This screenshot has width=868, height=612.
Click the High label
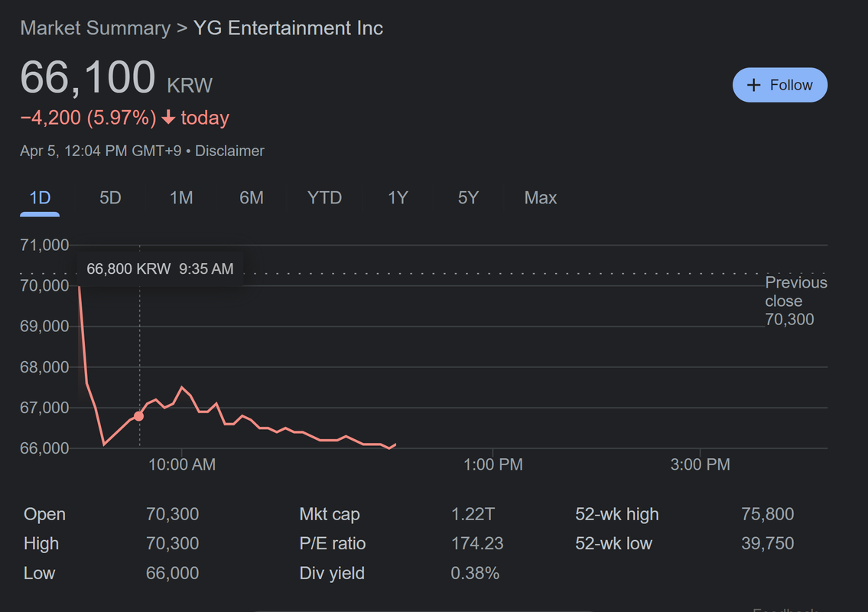(x=41, y=543)
